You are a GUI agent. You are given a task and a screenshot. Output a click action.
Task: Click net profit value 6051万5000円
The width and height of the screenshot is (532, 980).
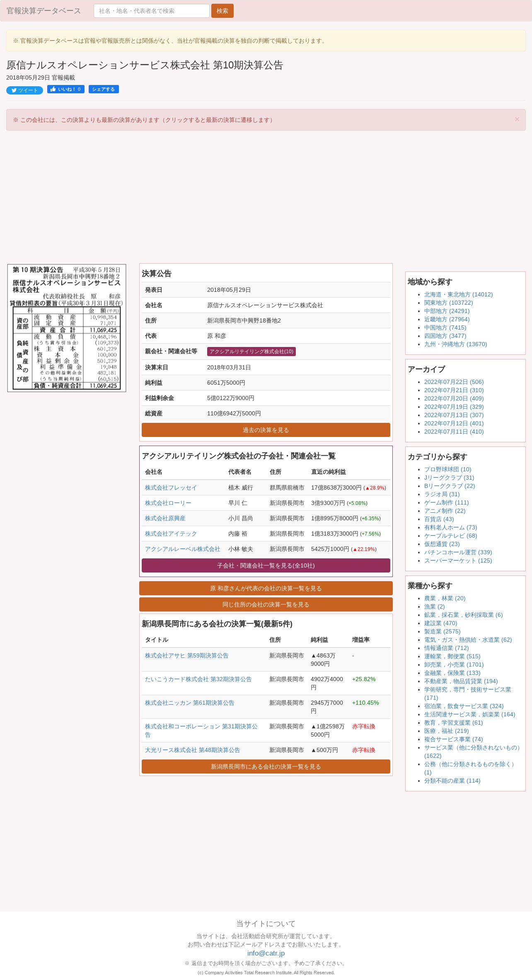click(226, 383)
